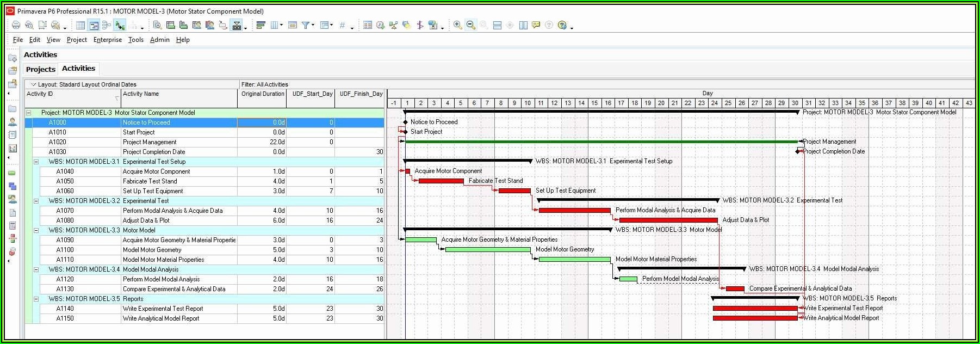
Task: Toggle the Activity Table view button
Action: [x=80, y=25]
